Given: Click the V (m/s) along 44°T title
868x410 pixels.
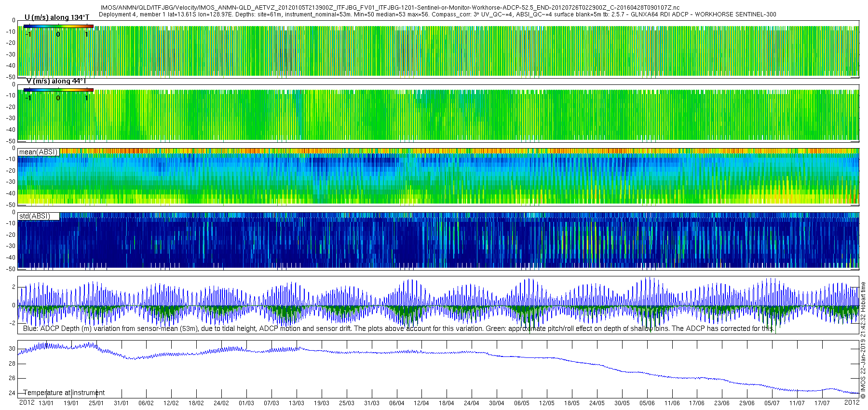Looking at the screenshot, I should coord(57,81).
